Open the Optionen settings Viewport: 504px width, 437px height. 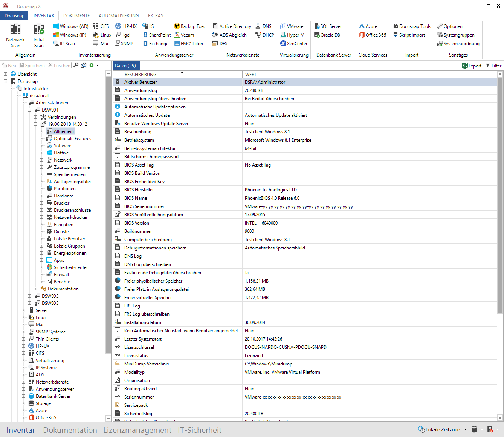pos(449,26)
